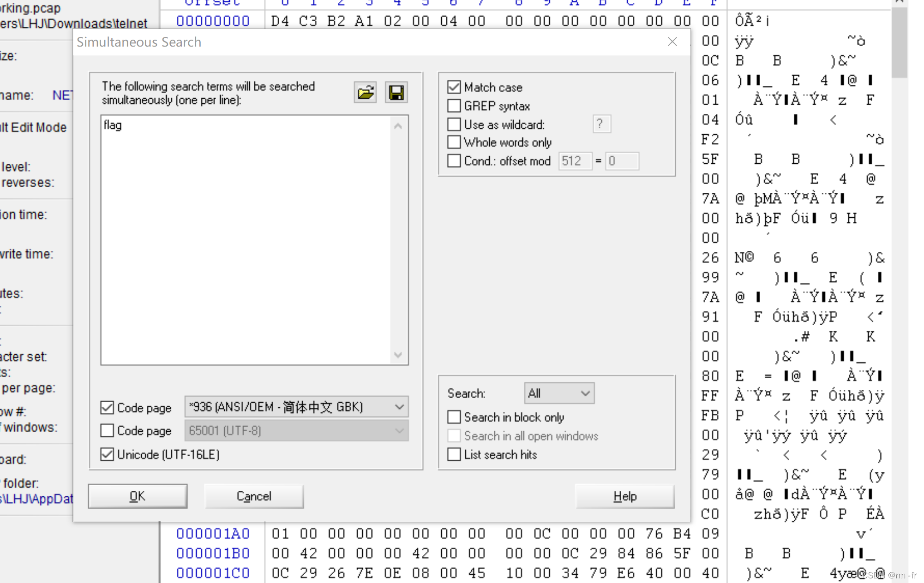Enable Use as wildcard
Image resolution: width=924 pixels, height=583 pixels.
pos(454,124)
